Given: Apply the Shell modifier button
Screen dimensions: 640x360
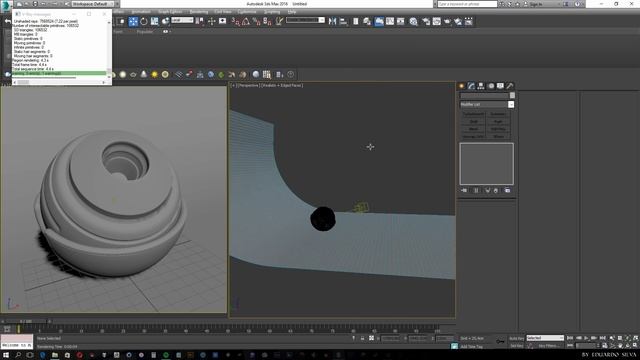Looking at the screenshot, I should point(473,121).
